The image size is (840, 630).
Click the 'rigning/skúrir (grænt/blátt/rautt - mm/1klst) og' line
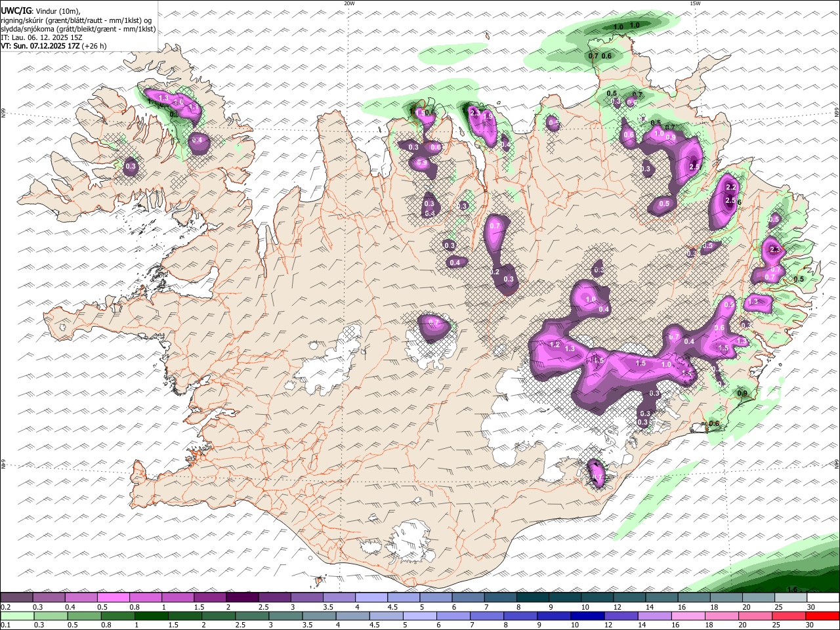76,20
